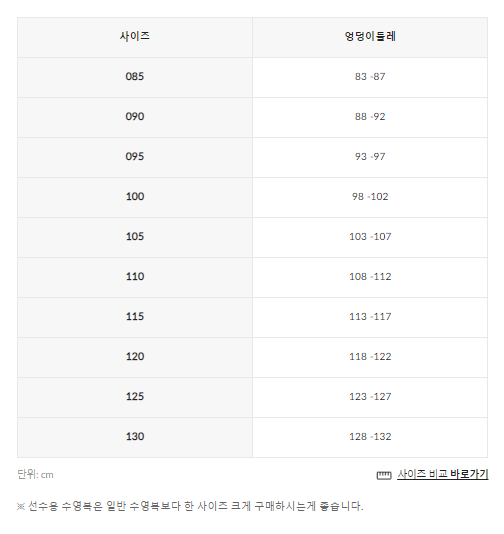Select the 095 size cell
The width and height of the screenshot is (504, 534).
[135, 157]
